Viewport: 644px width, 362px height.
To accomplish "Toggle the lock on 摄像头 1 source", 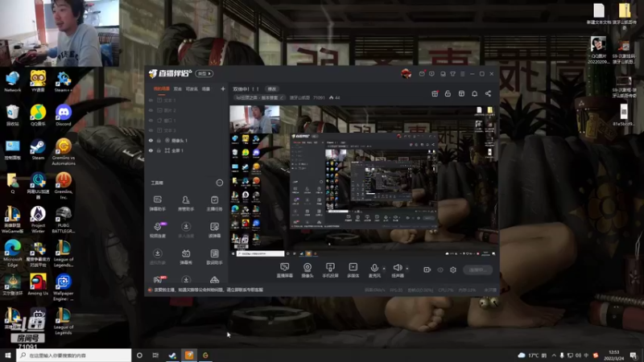I will [x=159, y=140].
